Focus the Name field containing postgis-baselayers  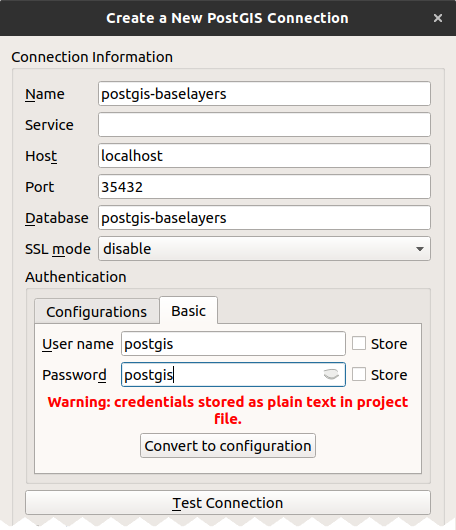(264, 94)
